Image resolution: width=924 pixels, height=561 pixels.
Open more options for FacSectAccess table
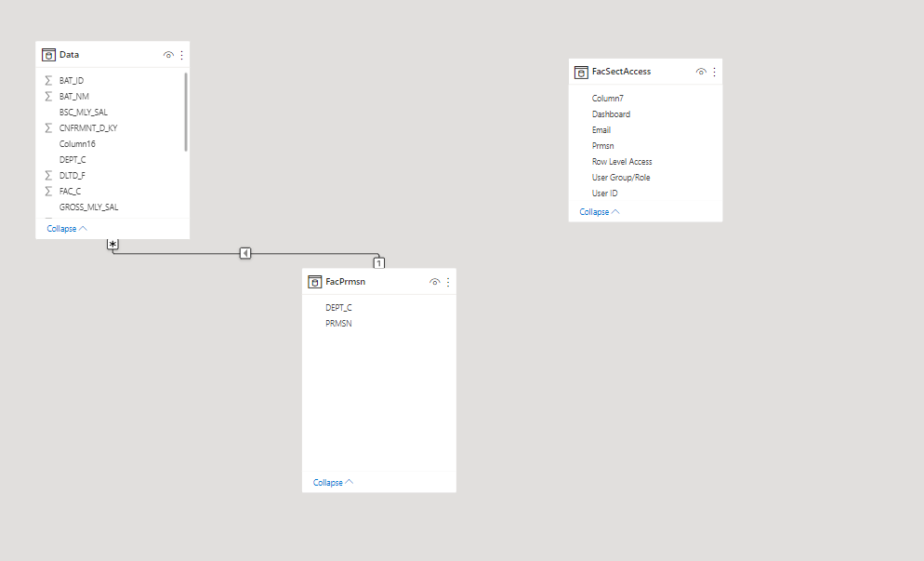[714, 72]
